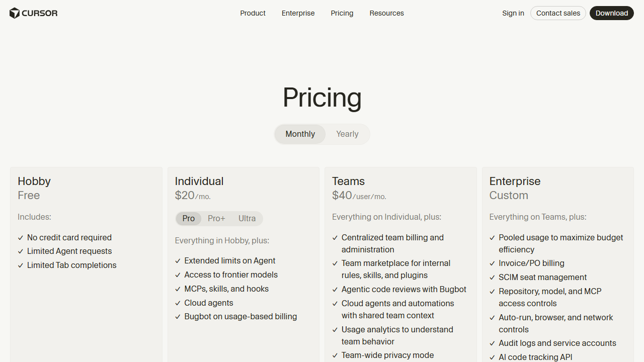Click 'Team-wide privacy mode' text
The width and height of the screenshot is (644, 362).
(x=387, y=355)
